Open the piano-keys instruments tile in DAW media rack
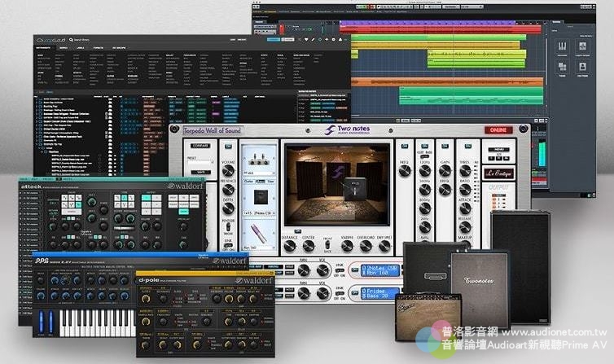 (562, 46)
